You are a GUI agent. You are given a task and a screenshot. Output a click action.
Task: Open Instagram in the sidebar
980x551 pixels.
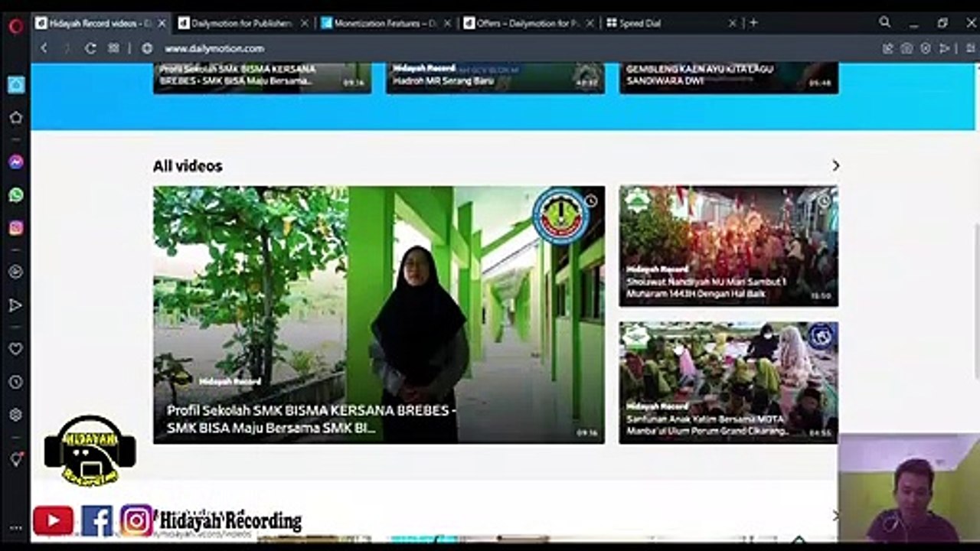pyautogui.click(x=15, y=228)
